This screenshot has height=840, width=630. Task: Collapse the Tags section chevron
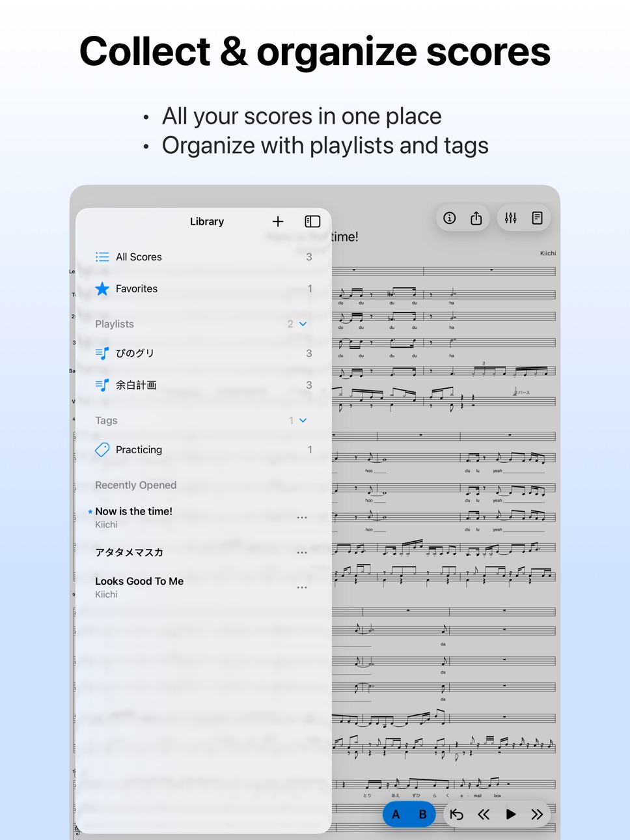303,421
